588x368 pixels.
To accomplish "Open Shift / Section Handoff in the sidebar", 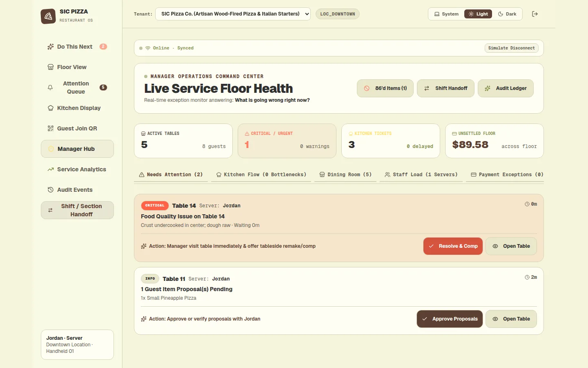I will pyautogui.click(x=77, y=210).
